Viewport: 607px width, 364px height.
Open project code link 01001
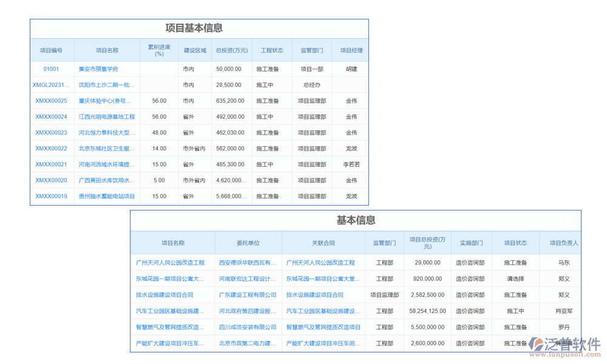coord(52,69)
